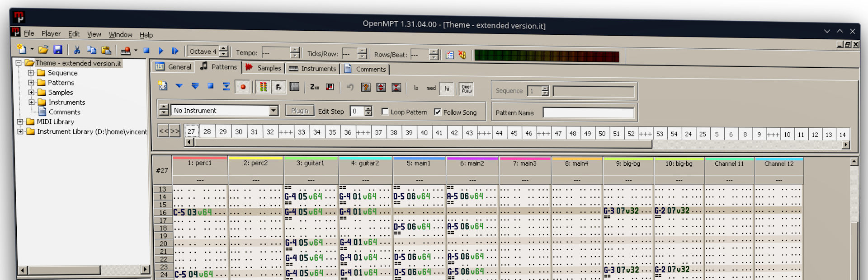868x280 pixels.
Task: Click the Plugin button
Action: tap(299, 111)
